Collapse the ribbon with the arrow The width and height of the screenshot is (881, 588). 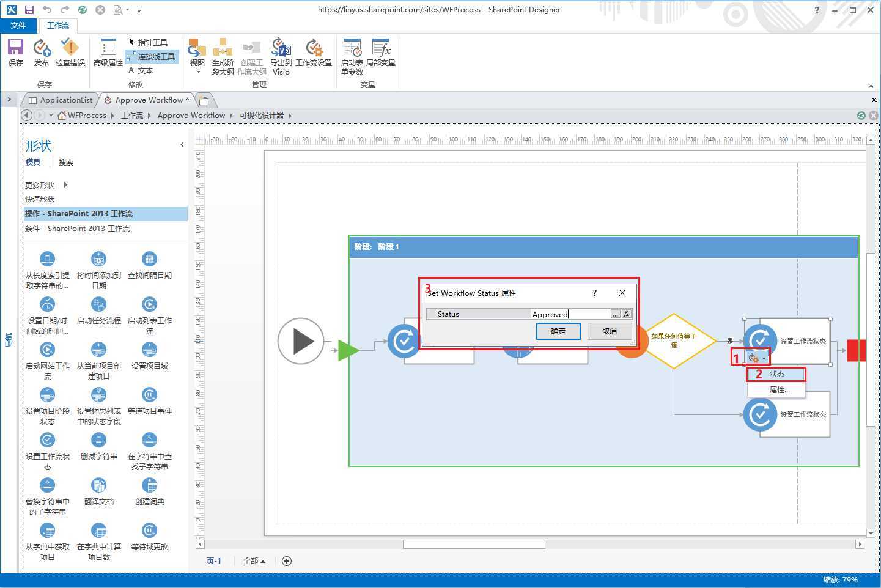(x=871, y=86)
